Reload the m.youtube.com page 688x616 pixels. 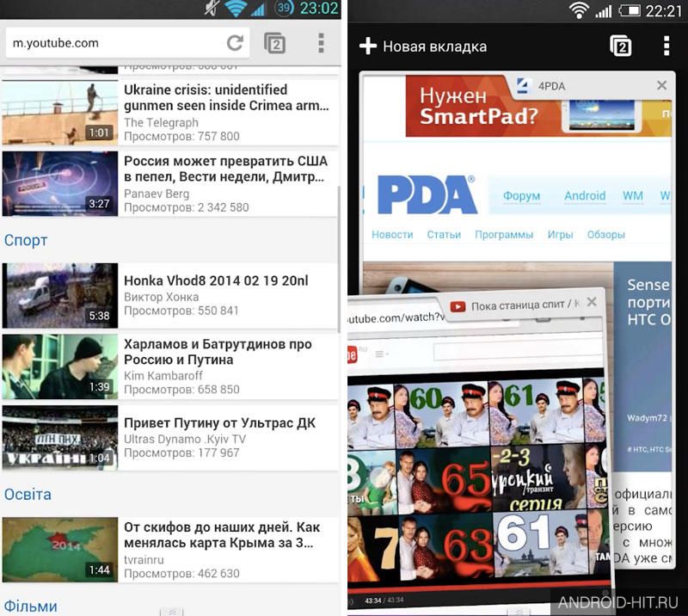235,43
